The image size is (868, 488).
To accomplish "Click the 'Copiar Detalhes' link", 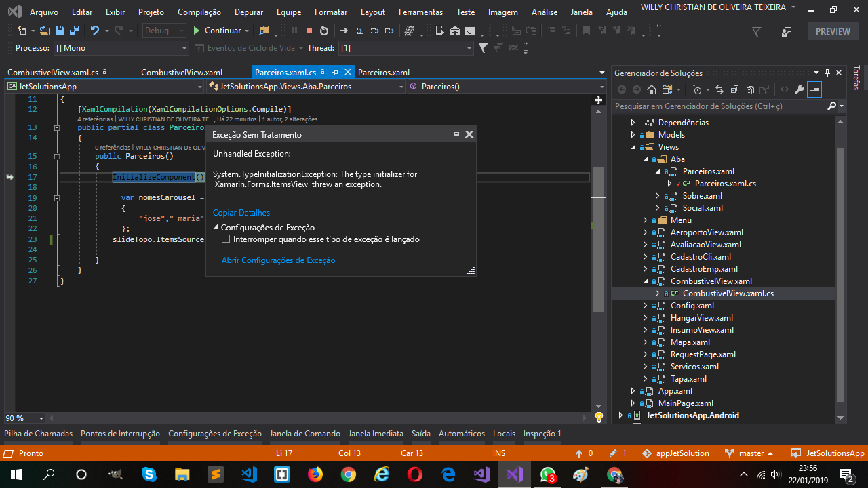I will pos(241,213).
